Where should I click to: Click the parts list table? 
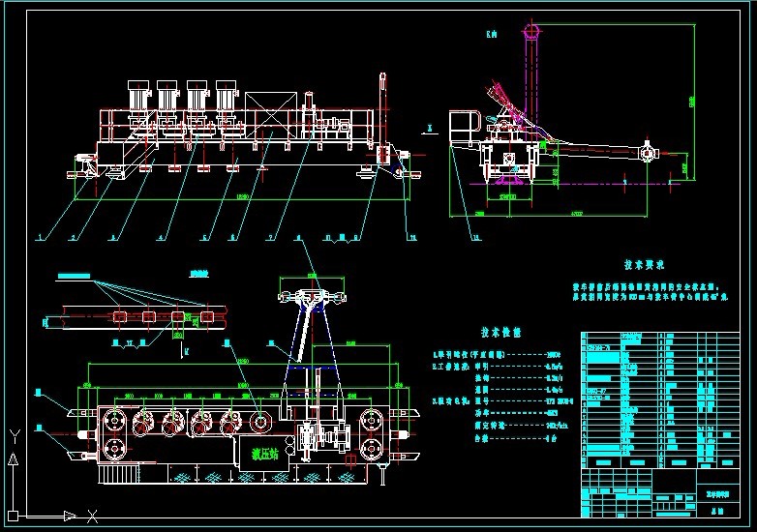pyautogui.click(x=660, y=399)
